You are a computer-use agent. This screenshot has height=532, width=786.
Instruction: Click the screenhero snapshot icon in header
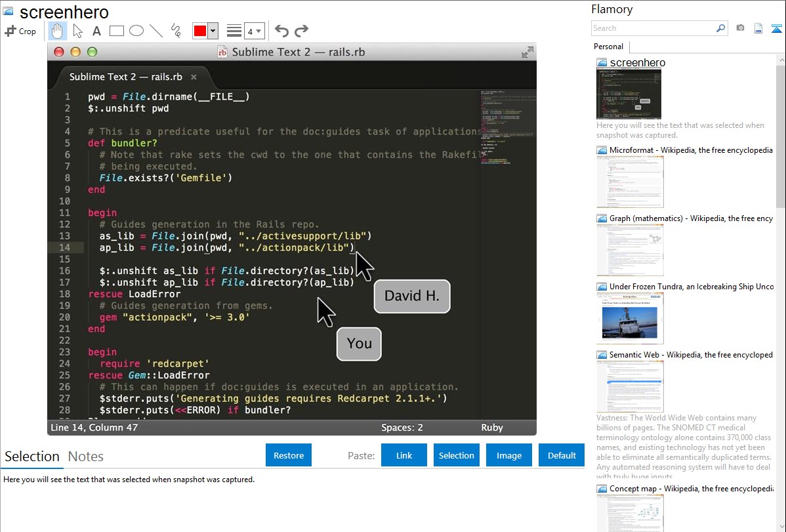pos(8,11)
